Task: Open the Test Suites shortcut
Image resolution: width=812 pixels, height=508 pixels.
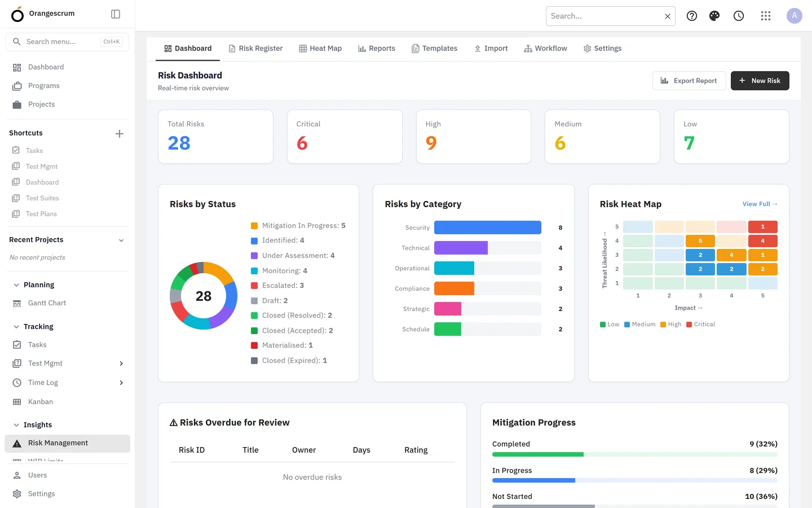Action: (42, 198)
